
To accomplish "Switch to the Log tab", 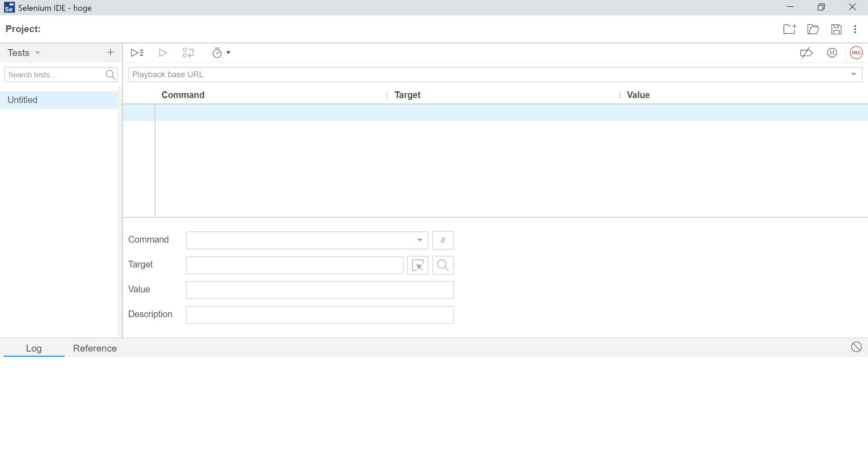I will tap(34, 348).
